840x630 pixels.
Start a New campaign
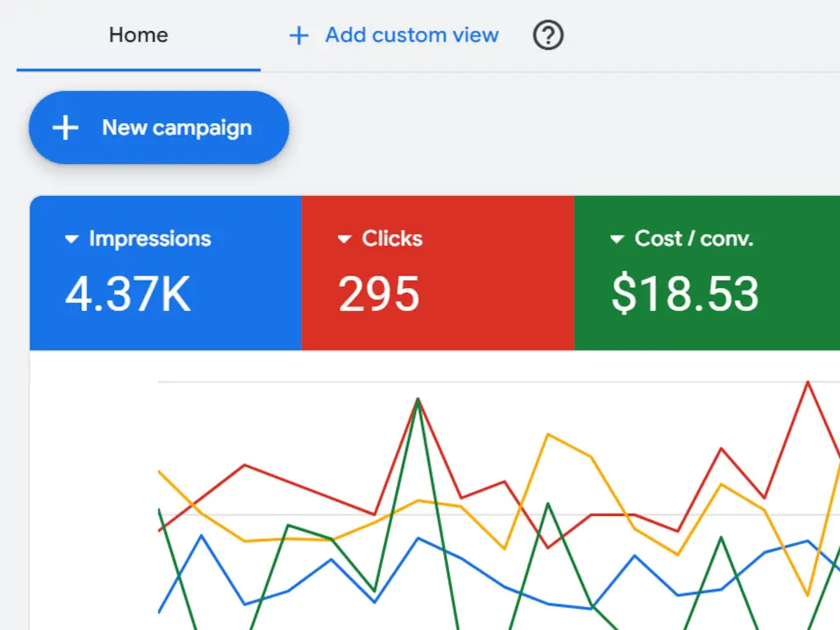[x=158, y=127]
